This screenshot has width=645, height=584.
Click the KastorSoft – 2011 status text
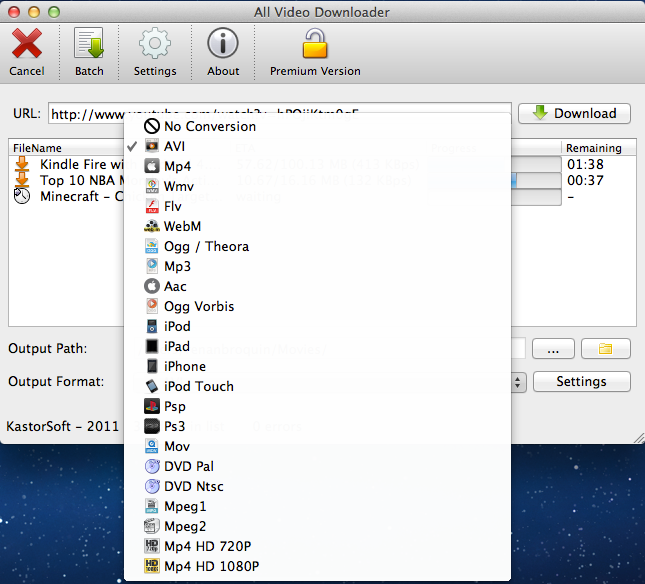point(63,426)
